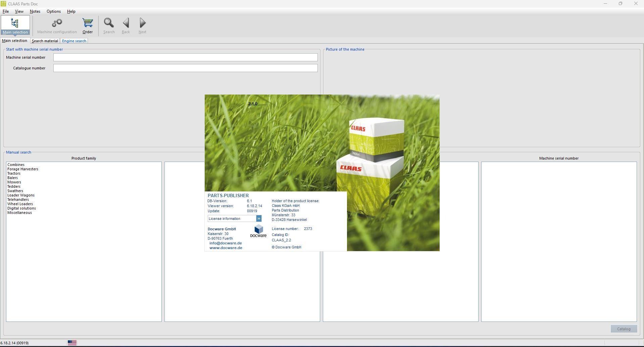Click the PARTS-PUBLISHER splash heading

(228, 195)
